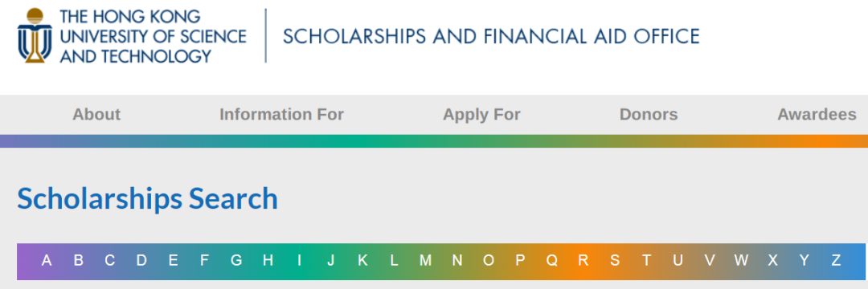Choose letter T in alphabet bar
The image size is (868, 289).
(646, 260)
